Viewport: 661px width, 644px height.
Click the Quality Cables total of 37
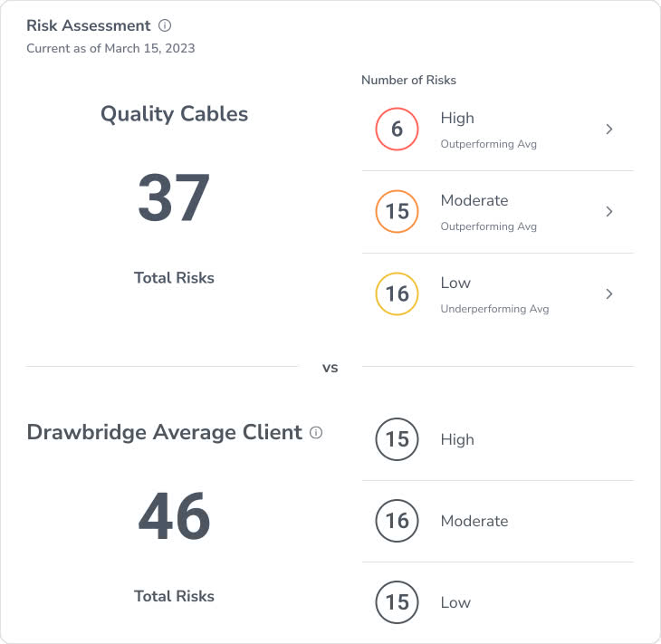click(174, 197)
